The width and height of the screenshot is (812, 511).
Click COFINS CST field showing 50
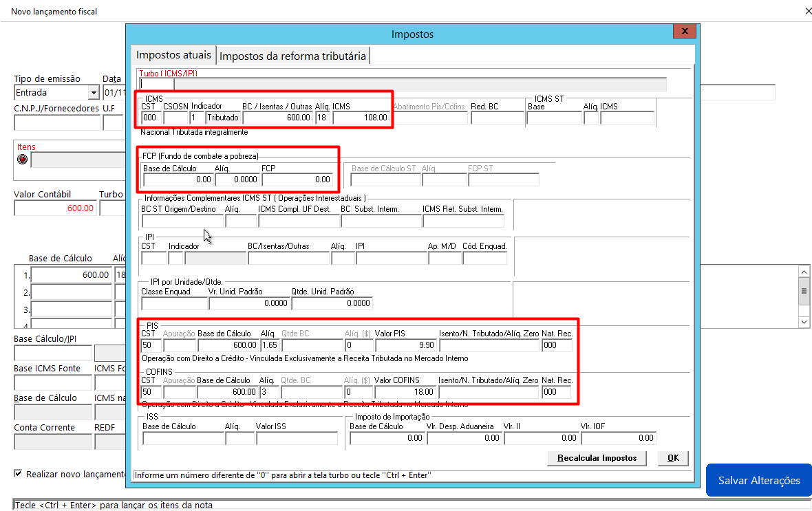(x=151, y=392)
